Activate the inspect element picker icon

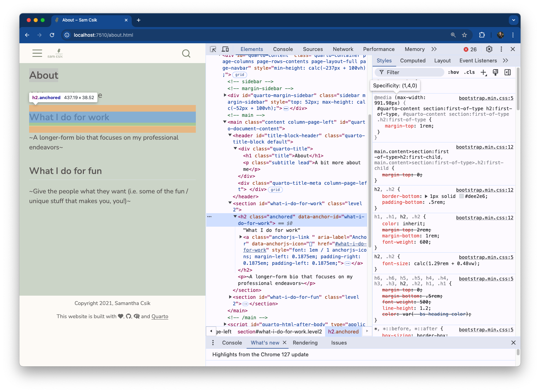point(213,49)
